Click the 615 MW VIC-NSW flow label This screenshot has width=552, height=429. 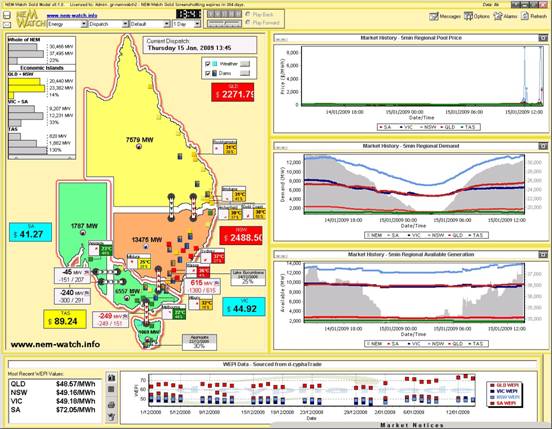click(202, 286)
